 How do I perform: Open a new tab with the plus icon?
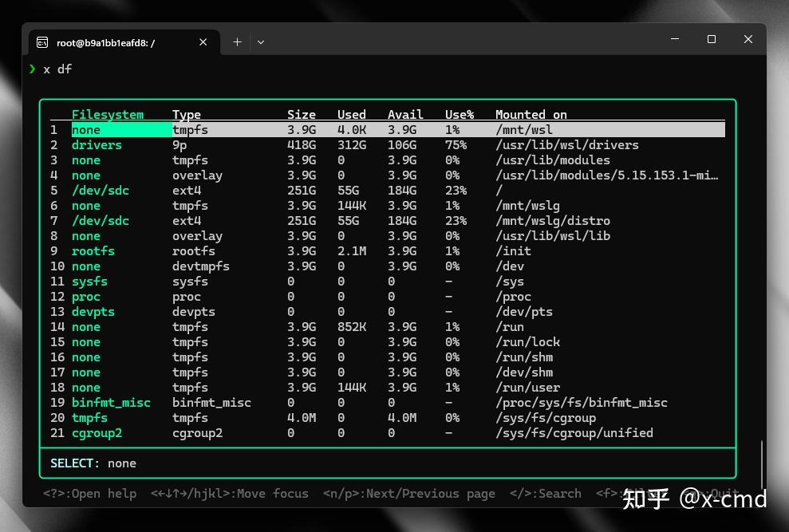pos(237,41)
